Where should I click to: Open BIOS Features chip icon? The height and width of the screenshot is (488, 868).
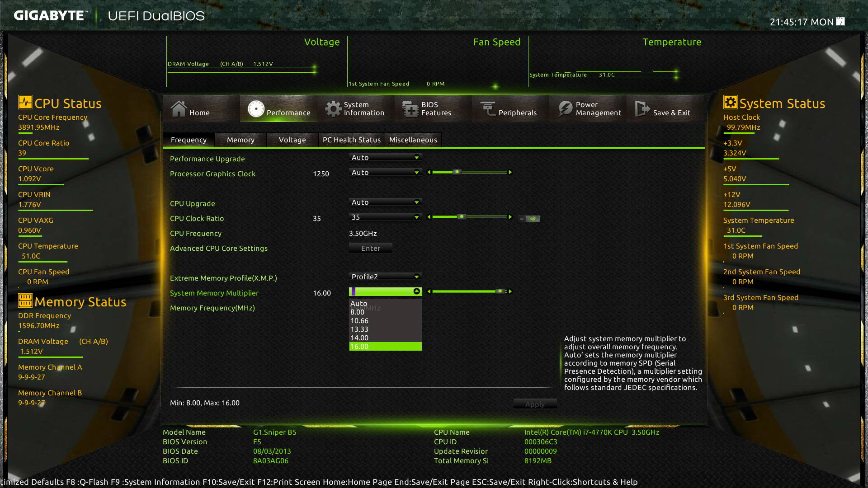click(410, 108)
